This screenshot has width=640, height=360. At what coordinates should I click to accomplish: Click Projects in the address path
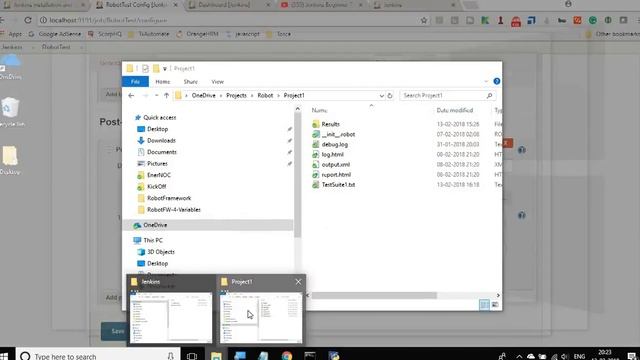(x=236, y=96)
